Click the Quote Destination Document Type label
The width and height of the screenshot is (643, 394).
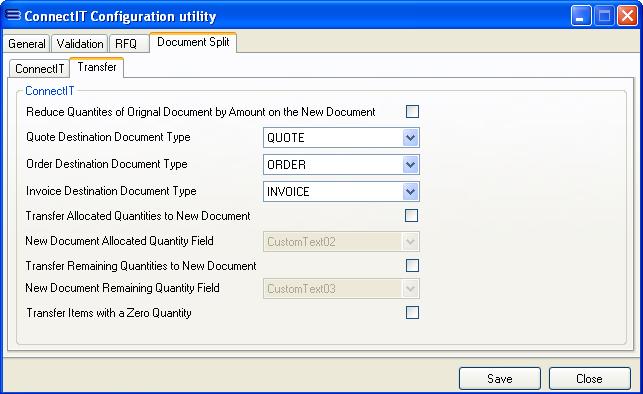tap(108, 137)
